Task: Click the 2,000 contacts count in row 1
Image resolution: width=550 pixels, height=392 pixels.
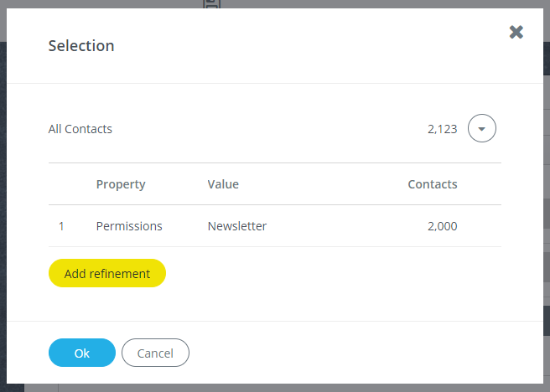Action: point(443,226)
